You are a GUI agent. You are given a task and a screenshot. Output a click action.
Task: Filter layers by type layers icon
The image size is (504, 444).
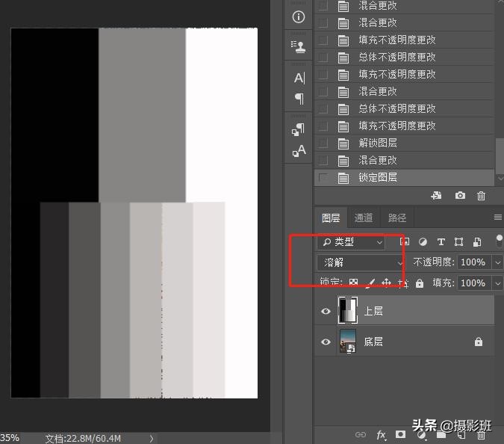441,241
